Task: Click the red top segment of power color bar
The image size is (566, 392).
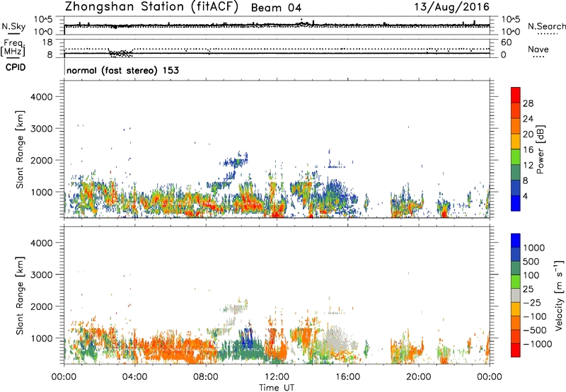Action: click(516, 95)
